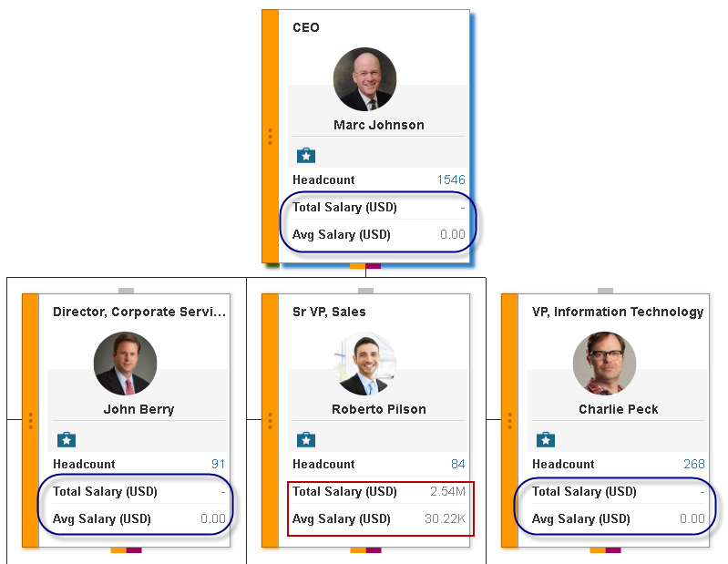This screenshot has width=728, height=564.
Task: Open the three-dot menu on Charlie Peck's card
Action: (510, 421)
